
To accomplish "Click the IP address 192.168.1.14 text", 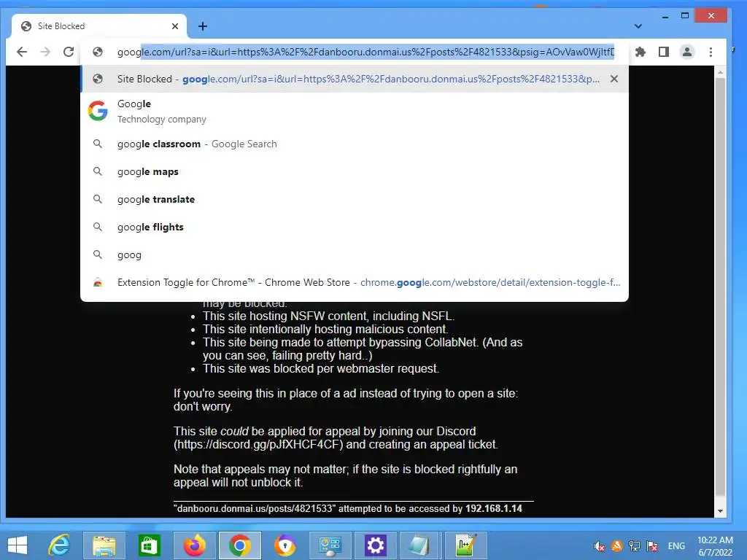I will [494, 508].
